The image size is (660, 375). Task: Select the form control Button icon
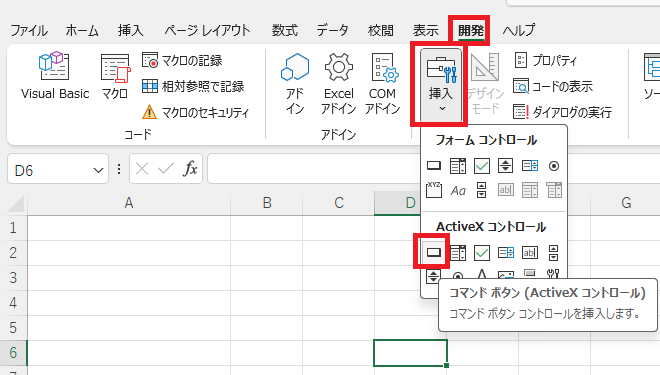click(x=434, y=166)
